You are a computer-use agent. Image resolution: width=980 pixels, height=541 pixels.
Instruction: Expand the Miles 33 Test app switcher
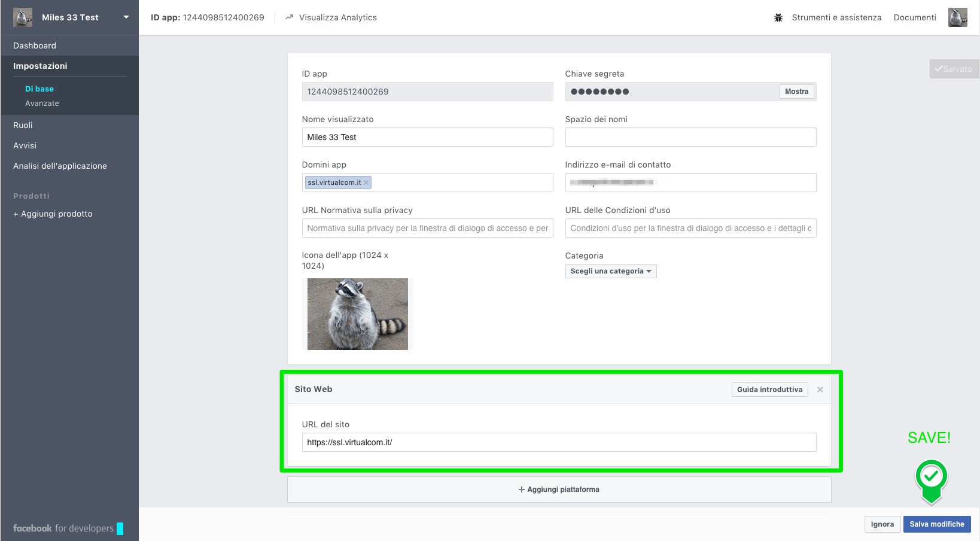point(126,17)
